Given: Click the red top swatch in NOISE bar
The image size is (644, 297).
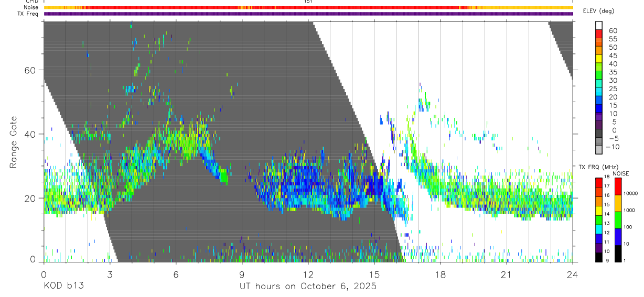Looking at the screenshot, I should (618, 186).
